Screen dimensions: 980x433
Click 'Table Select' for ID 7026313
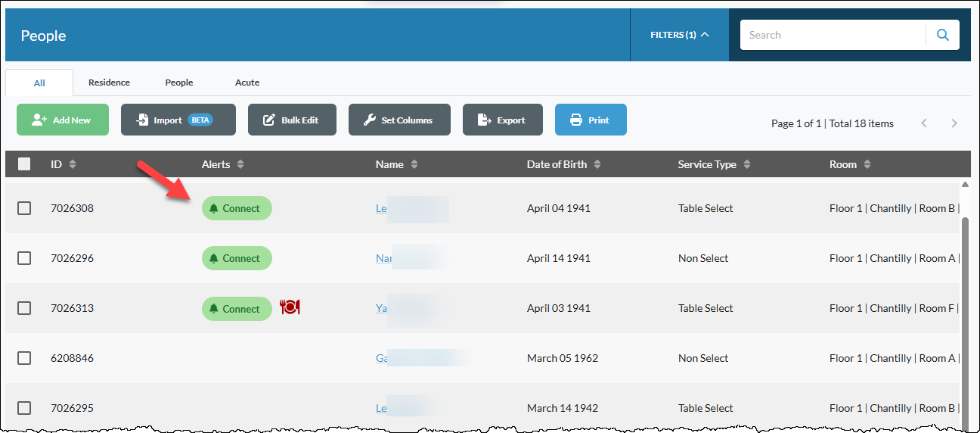pyautogui.click(x=706, y=308)
